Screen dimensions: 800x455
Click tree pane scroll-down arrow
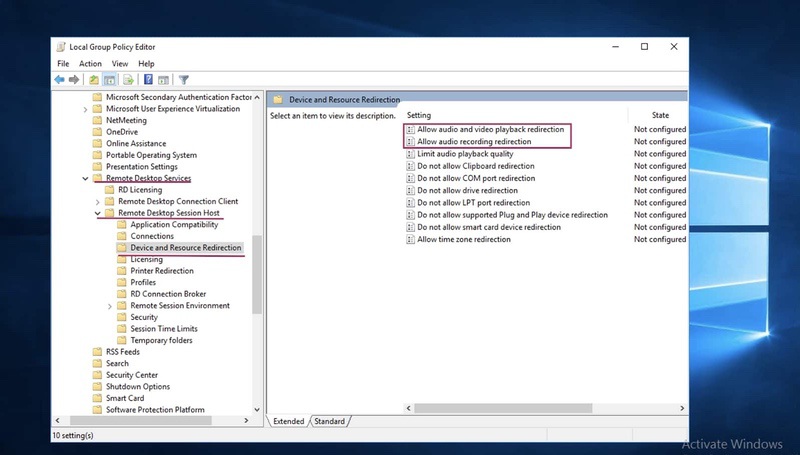pos(257,410)
